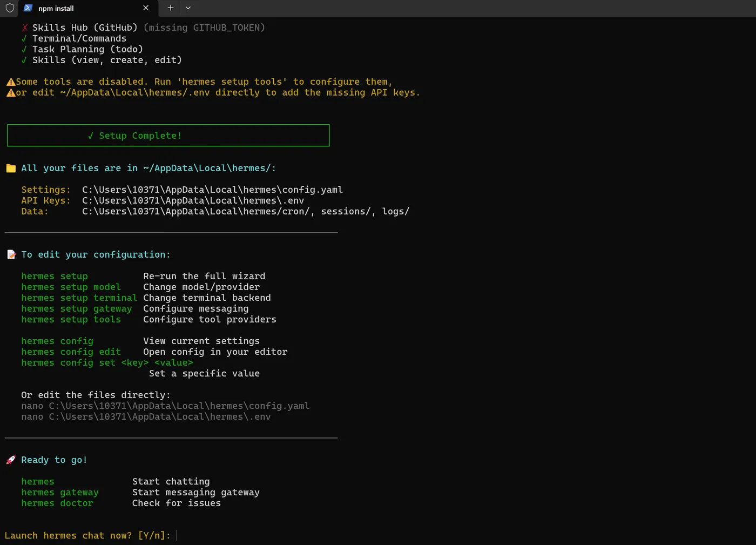Viewport: 756px width, 545px height.
Task: Click the red X next to Skills Hub
Action: (x=25, y=28)
